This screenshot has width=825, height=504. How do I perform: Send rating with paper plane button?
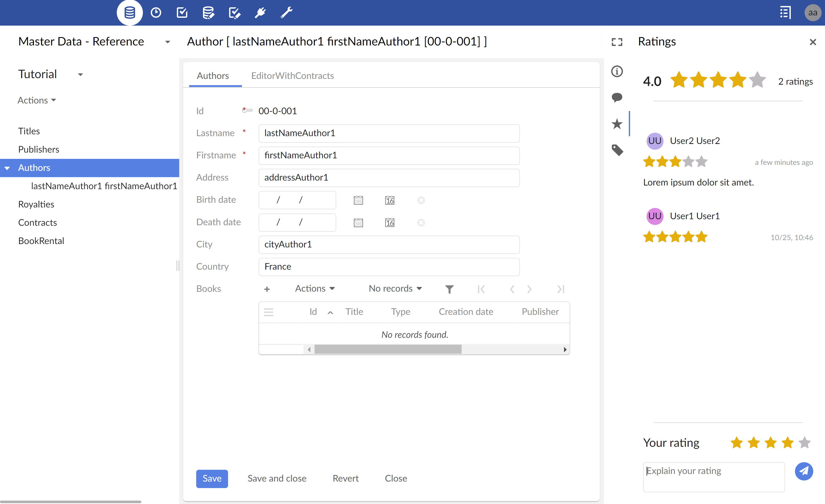tap(804, 471)
